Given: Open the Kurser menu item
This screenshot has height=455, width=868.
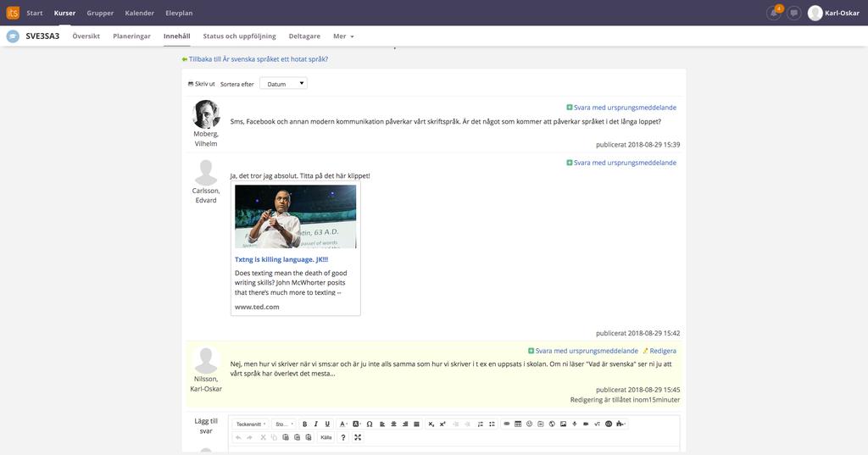Looking at the screenshot, I should click(x=64, y=13).
